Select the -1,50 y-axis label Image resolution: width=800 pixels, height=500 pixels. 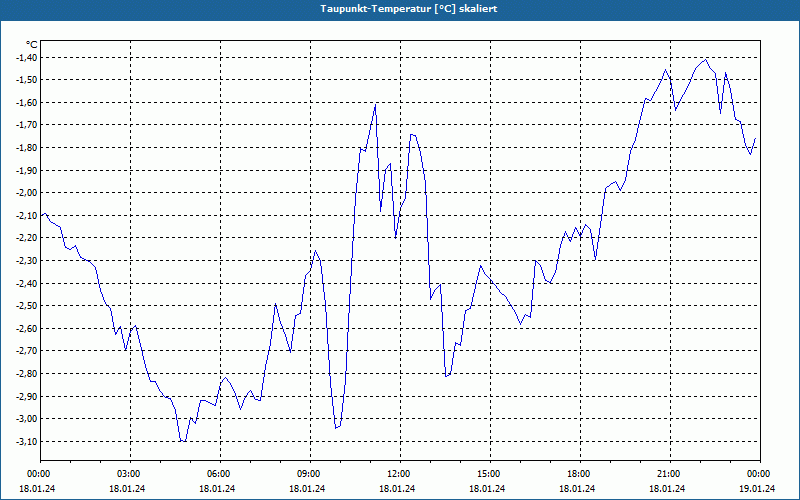[27, 80]
